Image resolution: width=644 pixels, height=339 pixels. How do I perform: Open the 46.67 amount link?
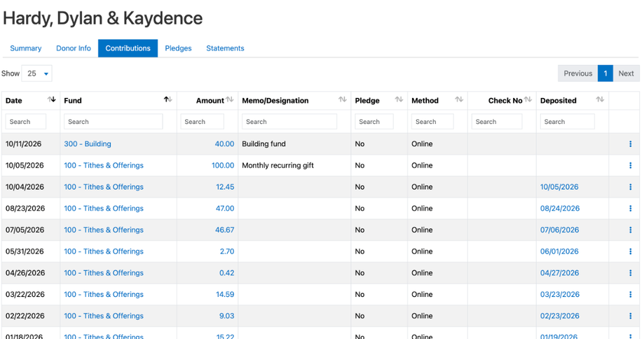pyautogui.click(x=225, y=230)
